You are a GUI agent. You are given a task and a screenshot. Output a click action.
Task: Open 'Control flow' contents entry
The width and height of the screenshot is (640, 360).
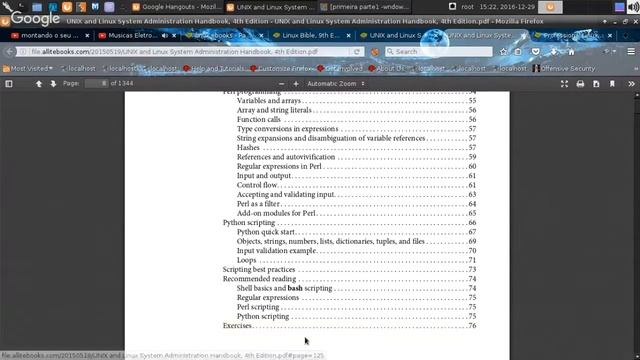pyautogui.click(x=356, y=185)
